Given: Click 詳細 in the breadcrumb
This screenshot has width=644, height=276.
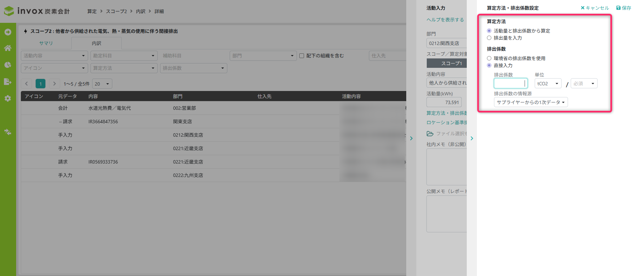Looking at the screenshot, I should (x=159, y=11).
